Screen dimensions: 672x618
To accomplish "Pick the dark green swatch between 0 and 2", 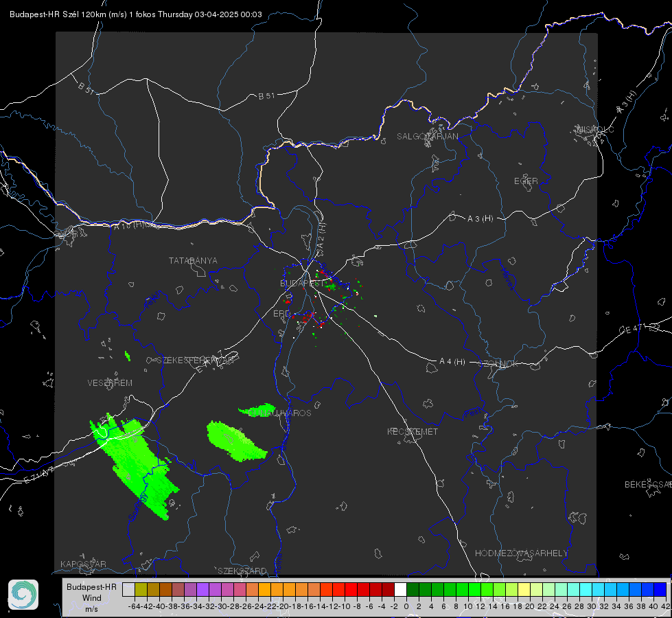I will click(x=413, y=589).
